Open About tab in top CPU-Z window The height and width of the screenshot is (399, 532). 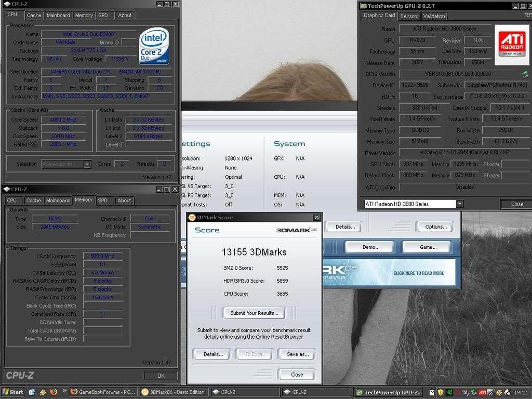(x=125, y=15)
